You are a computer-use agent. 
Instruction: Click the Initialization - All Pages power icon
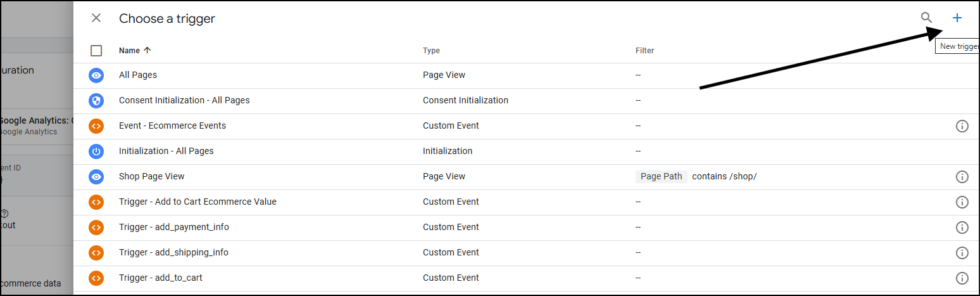96,151
